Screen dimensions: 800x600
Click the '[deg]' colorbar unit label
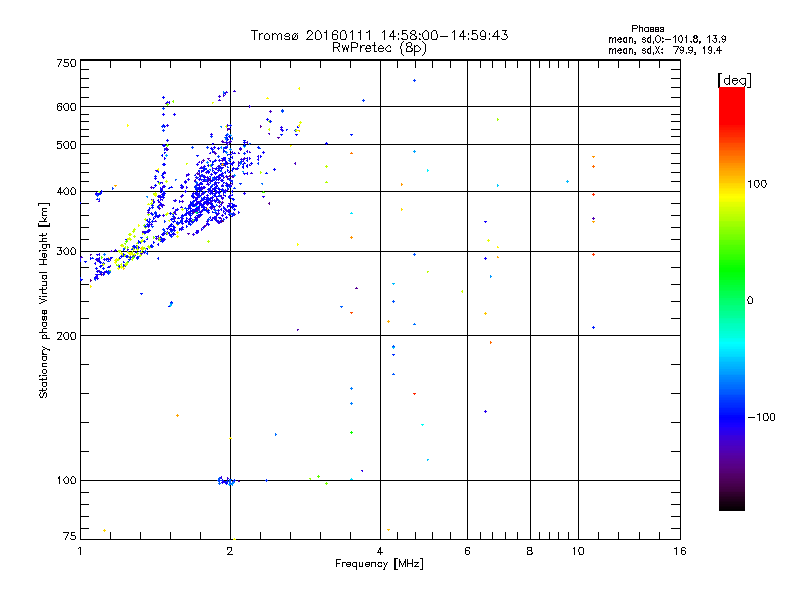pyautogui.click(x=734, y=80)
